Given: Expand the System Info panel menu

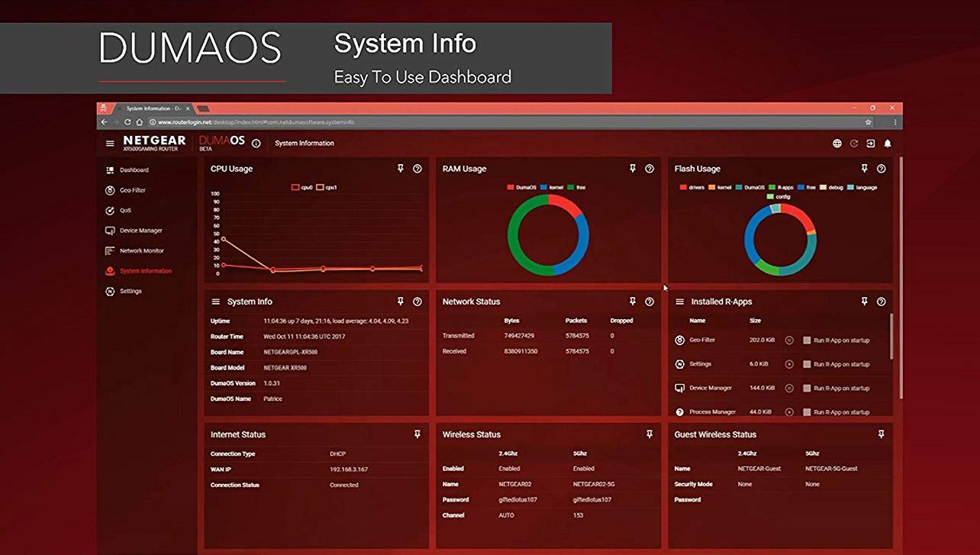Looking at the screenshot, I should (216, 302).
